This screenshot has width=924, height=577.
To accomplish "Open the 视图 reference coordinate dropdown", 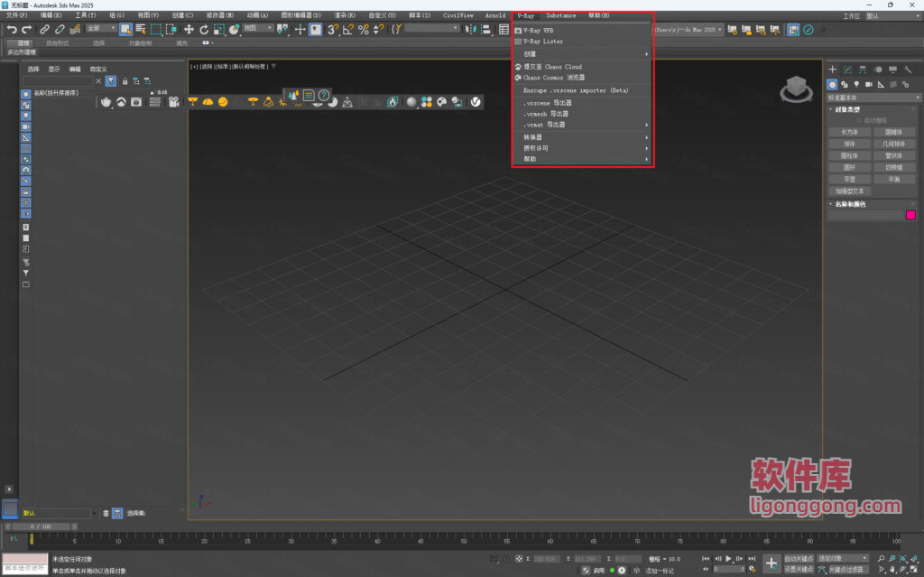I will [258, 28].
